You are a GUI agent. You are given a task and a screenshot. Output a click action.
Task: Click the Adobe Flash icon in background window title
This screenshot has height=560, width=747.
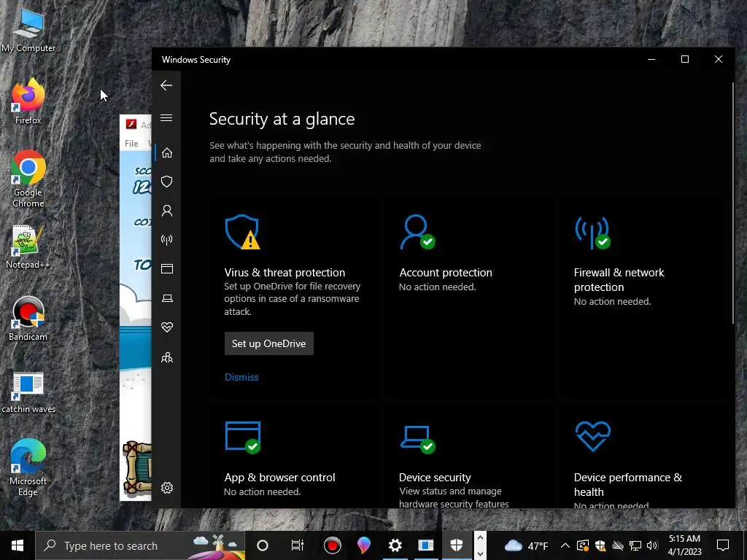131,124
